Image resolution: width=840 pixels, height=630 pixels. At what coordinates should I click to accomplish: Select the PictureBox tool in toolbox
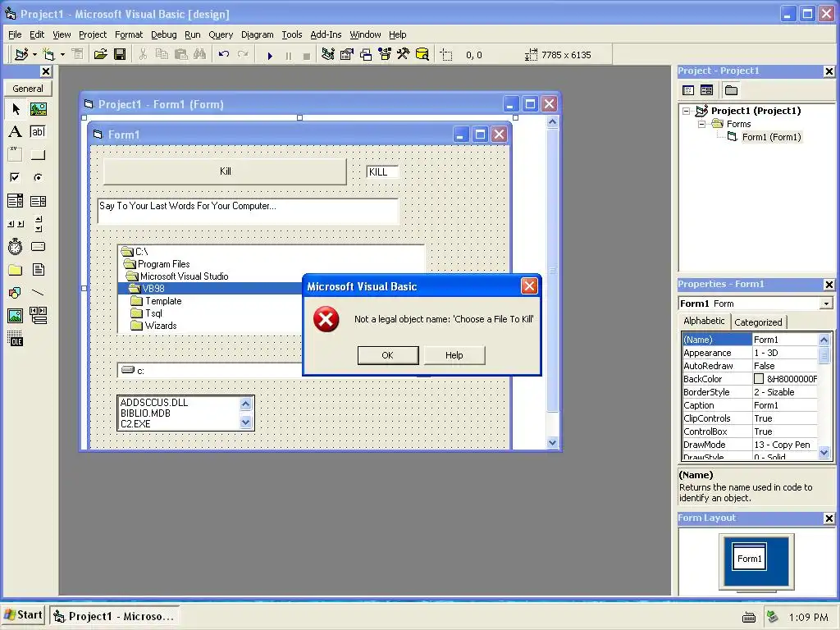[38, 109]
